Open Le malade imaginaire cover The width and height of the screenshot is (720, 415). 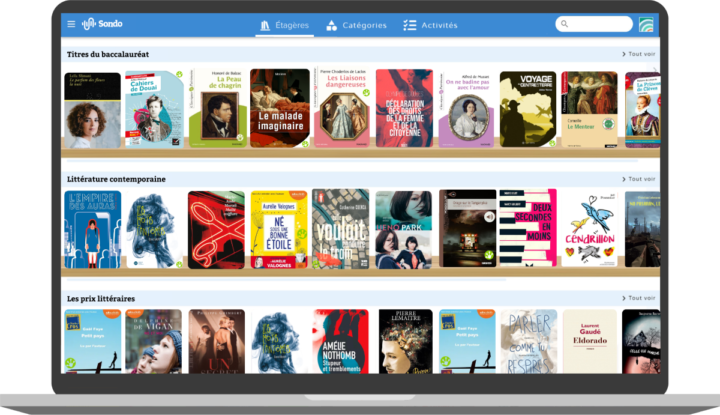point(280,108)
